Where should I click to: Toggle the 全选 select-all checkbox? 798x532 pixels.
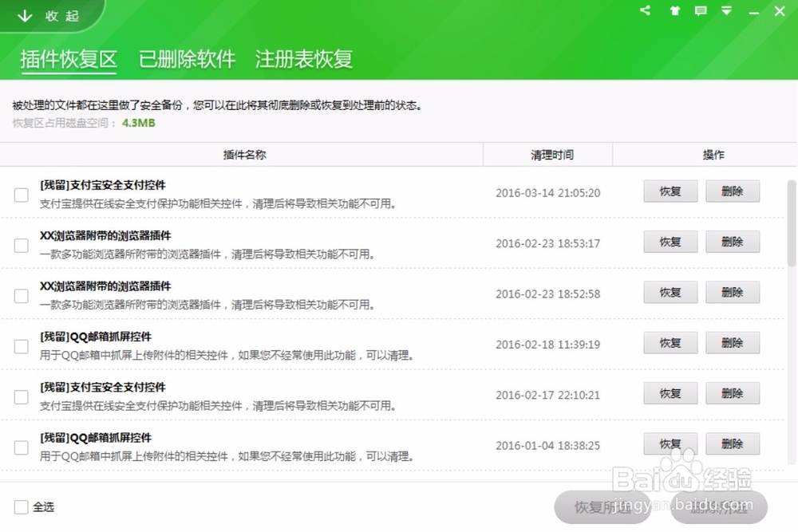[x=21, y=506]
